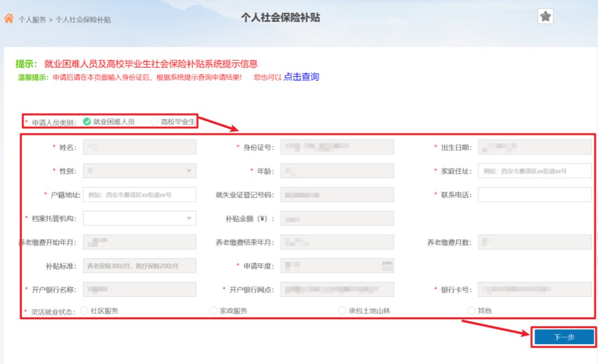The width and height of the screenshot is (598, 364).
Task: Click the red 就业困难人员及高校毕业生 notice text
Action: [151, 64]
